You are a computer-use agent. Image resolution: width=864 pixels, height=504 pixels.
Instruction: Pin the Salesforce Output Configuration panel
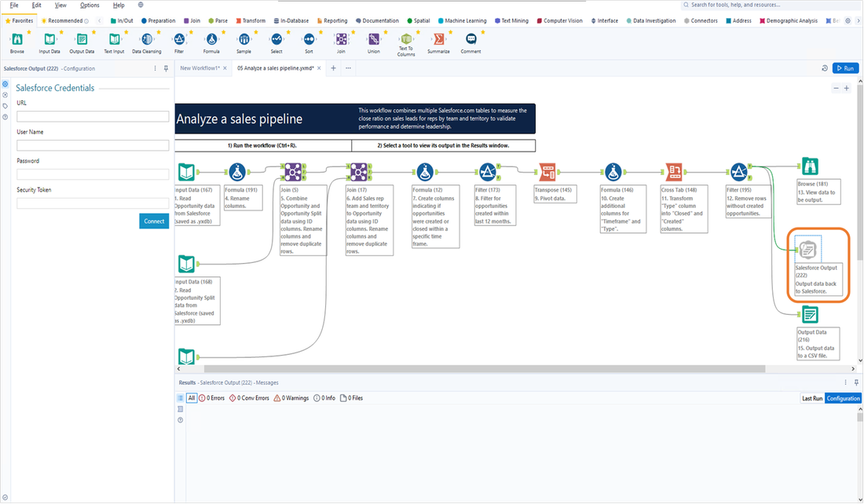167,68
